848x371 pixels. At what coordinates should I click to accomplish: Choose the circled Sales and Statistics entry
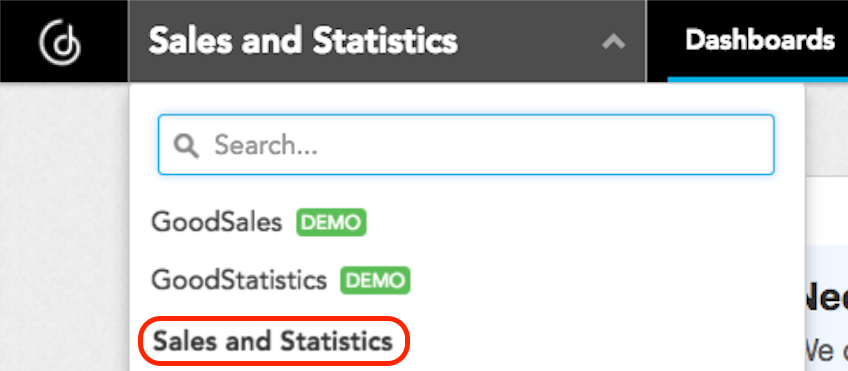coord(273,341)
